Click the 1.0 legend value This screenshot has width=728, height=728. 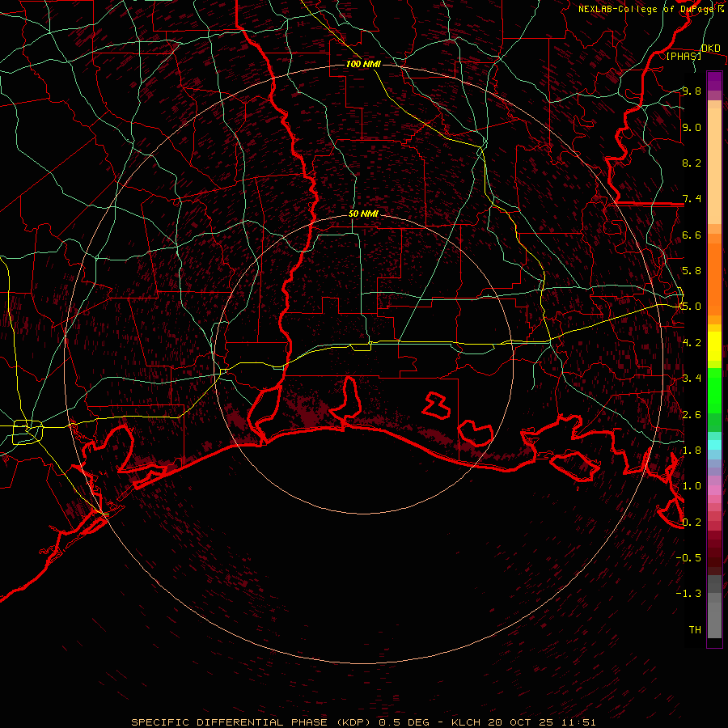click(x=692, y=486)
